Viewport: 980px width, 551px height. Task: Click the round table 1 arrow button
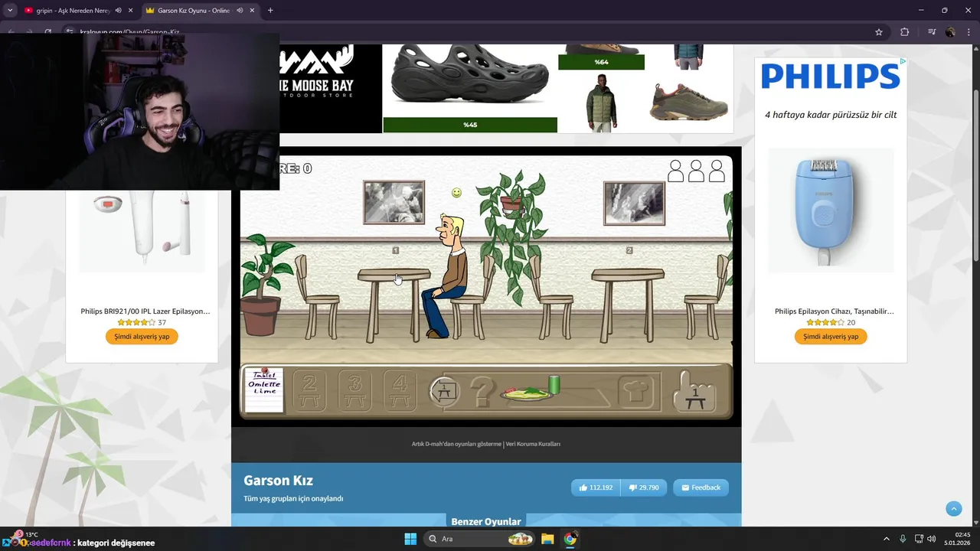(443, 391)
